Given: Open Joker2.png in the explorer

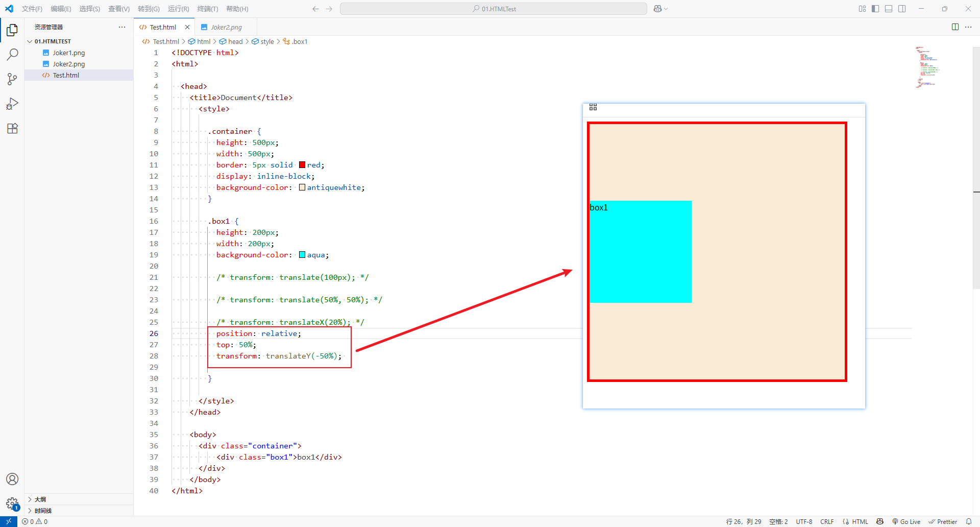Looking at the screenshot, I should coord(79,64).
